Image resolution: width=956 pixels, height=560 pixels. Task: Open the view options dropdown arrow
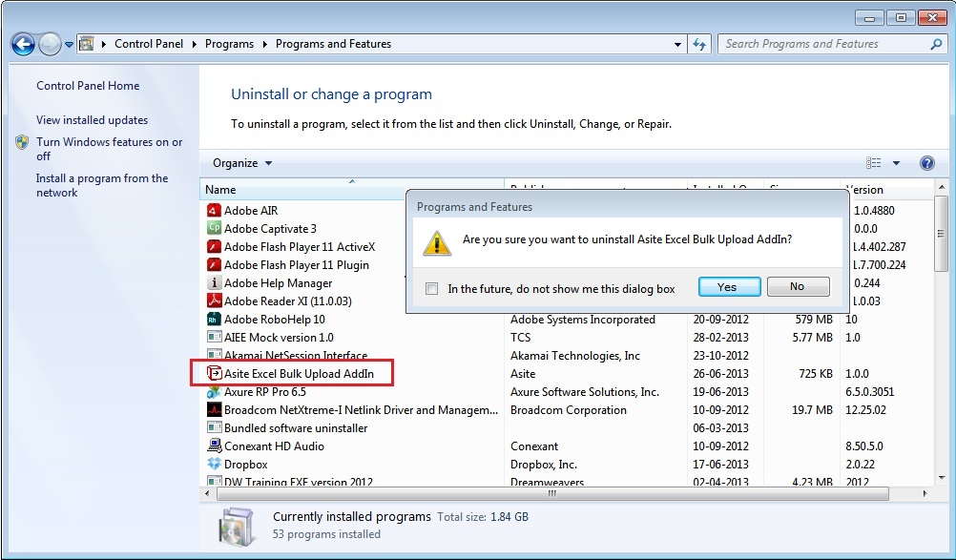[896, 163]
